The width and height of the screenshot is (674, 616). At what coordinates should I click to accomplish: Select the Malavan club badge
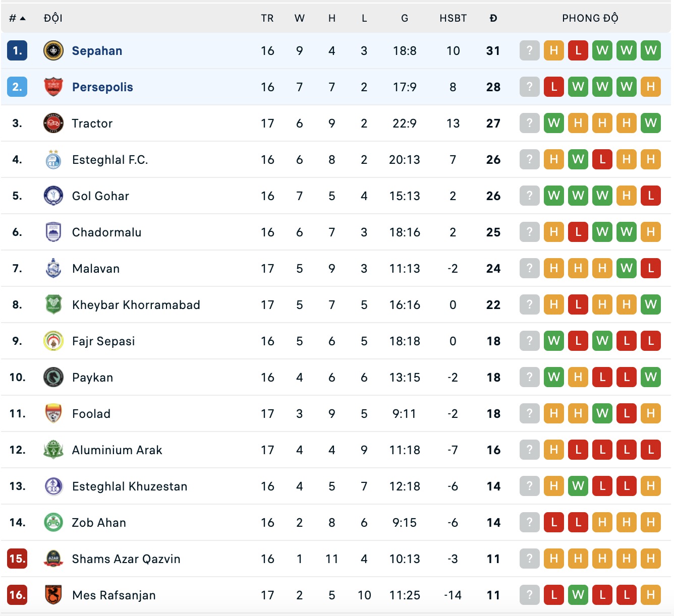[53, 268]
